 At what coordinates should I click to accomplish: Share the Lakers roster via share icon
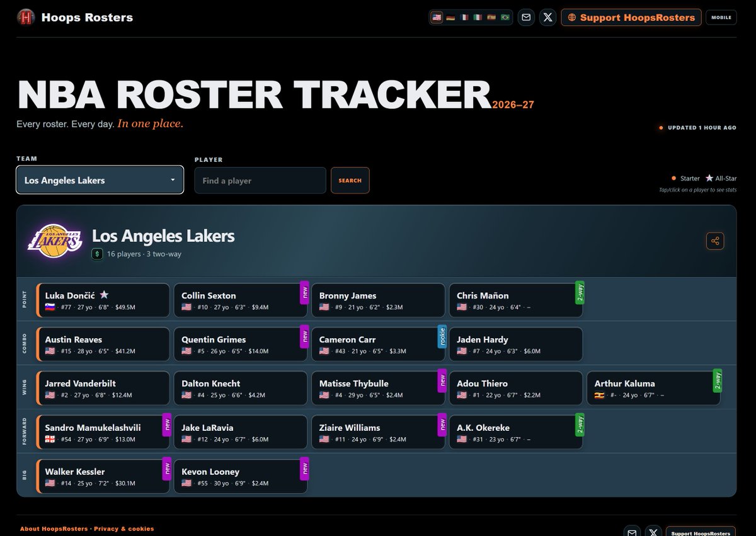pos(715,241)
